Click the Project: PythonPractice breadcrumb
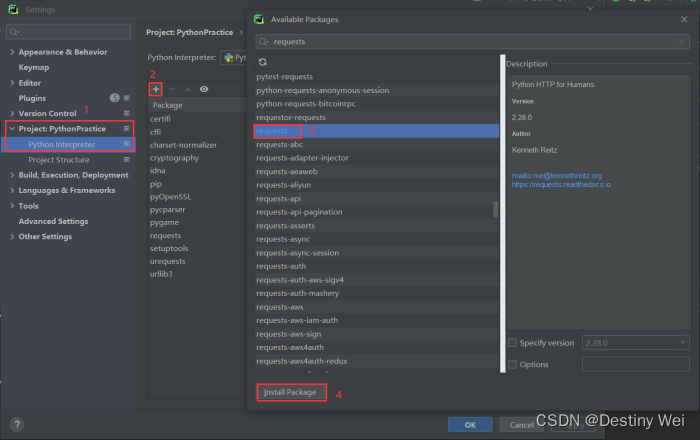This screenshot has width=700, height=440. [189, 32]
